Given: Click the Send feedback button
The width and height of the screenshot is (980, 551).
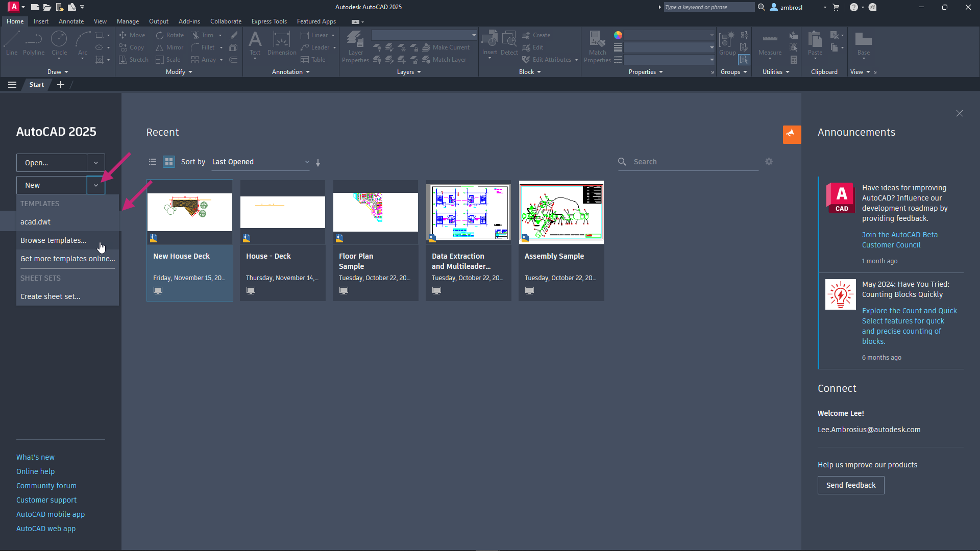Looking at the screenshot, I should 850,485.
